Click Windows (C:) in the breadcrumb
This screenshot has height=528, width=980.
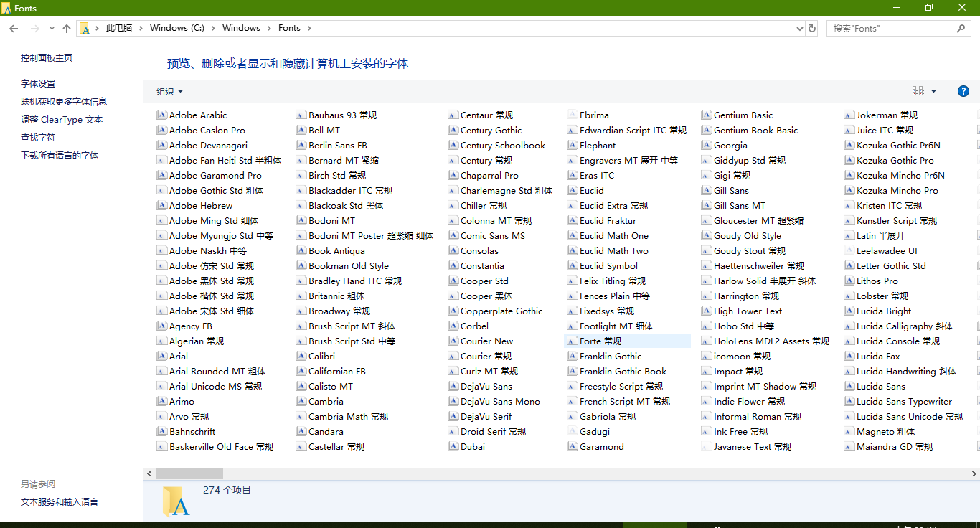click(x=176, y=28)
